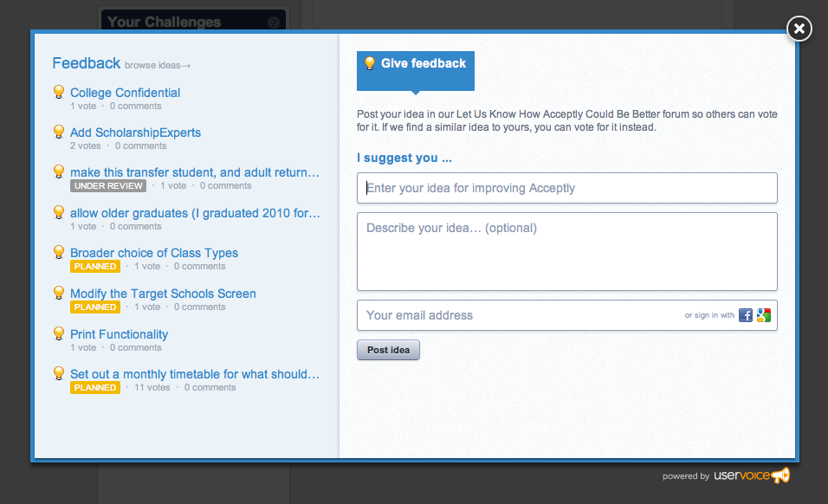Click the I suggest you heading

tap(404, 158)
